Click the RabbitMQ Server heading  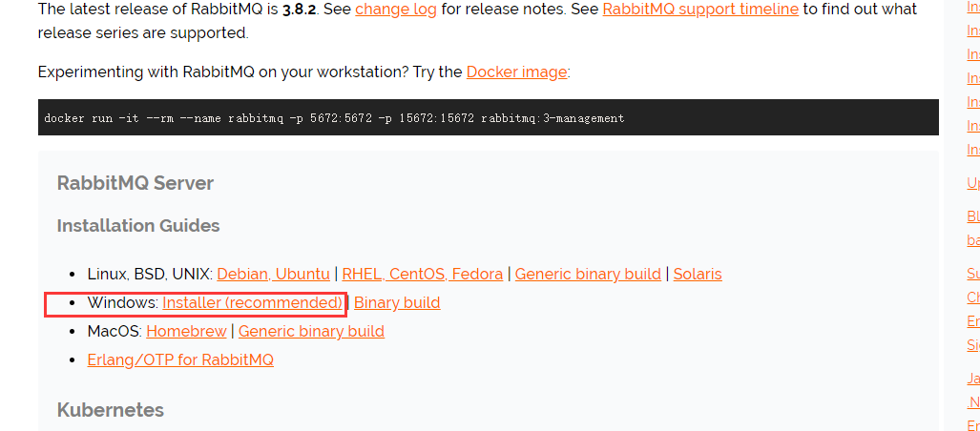point(136,183)
